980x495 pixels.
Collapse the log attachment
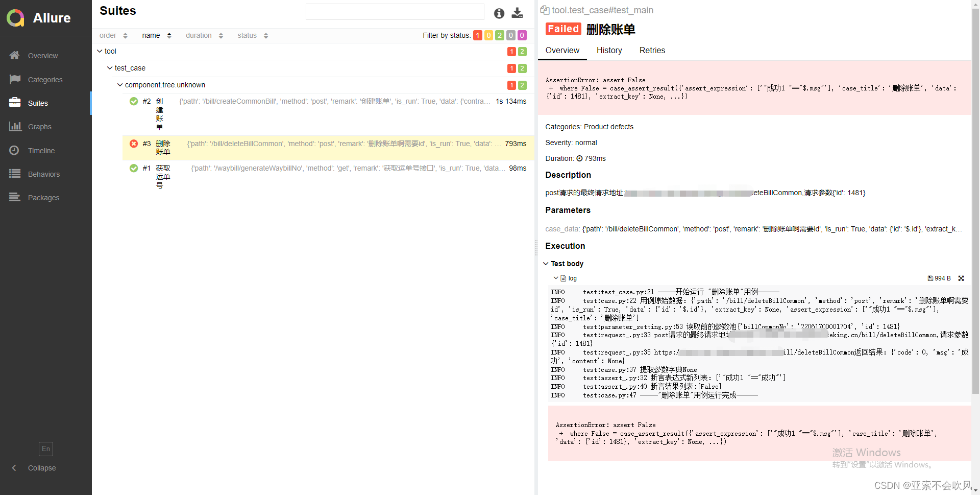tap(556, 278)
